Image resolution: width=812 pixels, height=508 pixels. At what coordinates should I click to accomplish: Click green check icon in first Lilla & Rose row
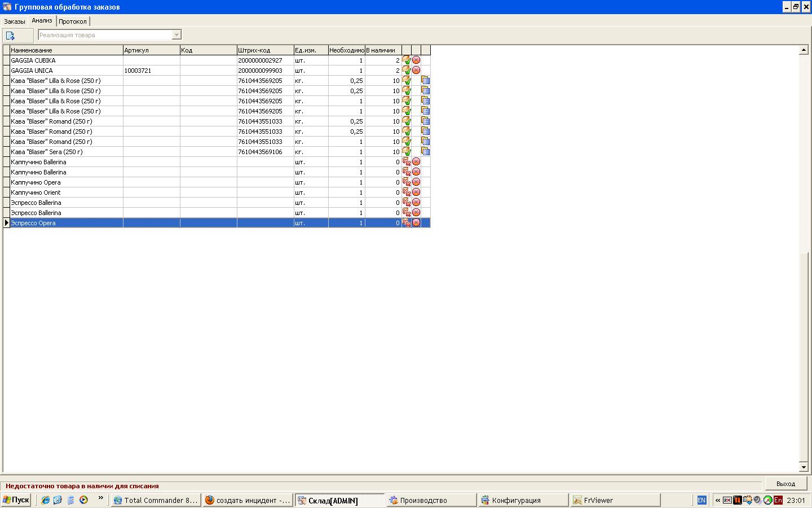point(406,81)
